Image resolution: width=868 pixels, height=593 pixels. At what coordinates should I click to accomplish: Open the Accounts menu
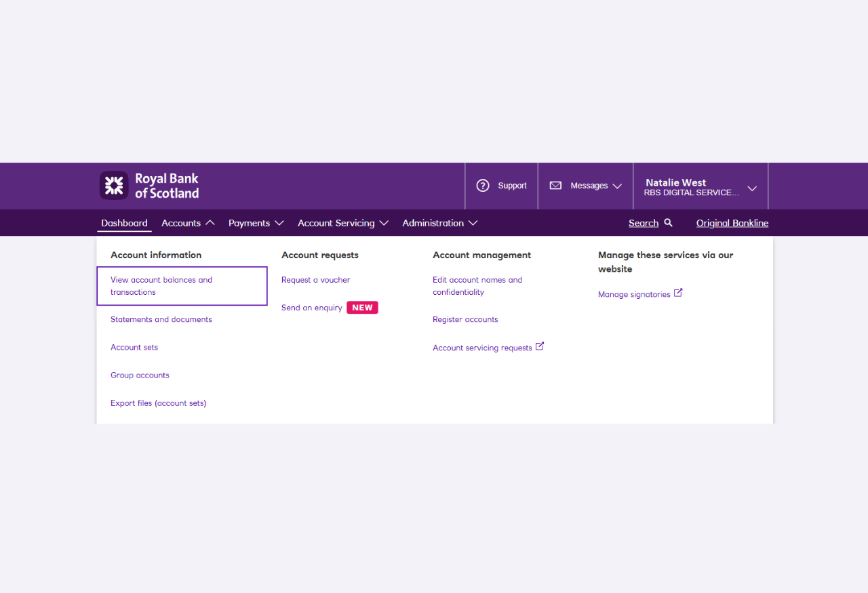coord(181,222)
